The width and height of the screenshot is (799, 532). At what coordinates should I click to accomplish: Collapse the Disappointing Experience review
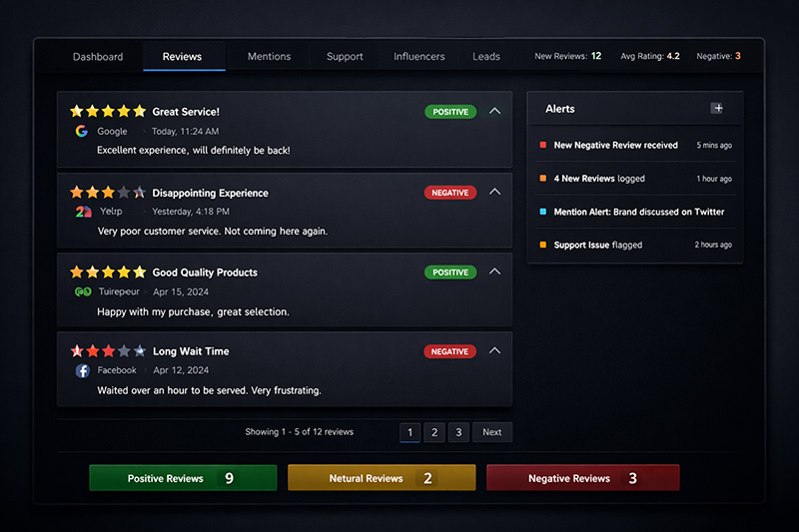[x=494, y=192]
